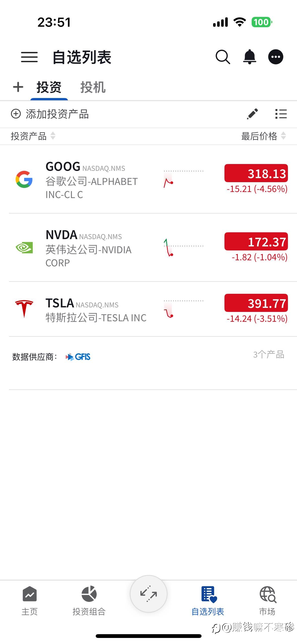Viewport: 297px width, 644px height.
Task: Toggle GOOG price badge 318.13
Action: pos(256,173)
